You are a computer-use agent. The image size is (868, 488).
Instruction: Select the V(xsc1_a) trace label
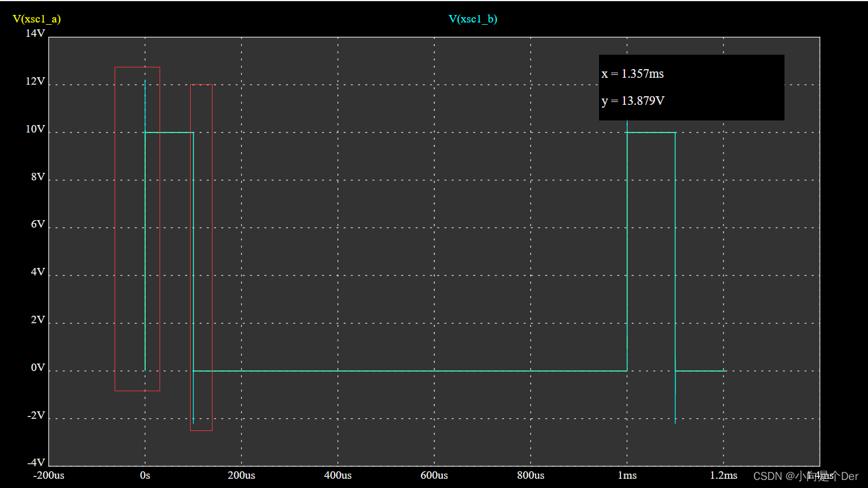tap(37, 19)
